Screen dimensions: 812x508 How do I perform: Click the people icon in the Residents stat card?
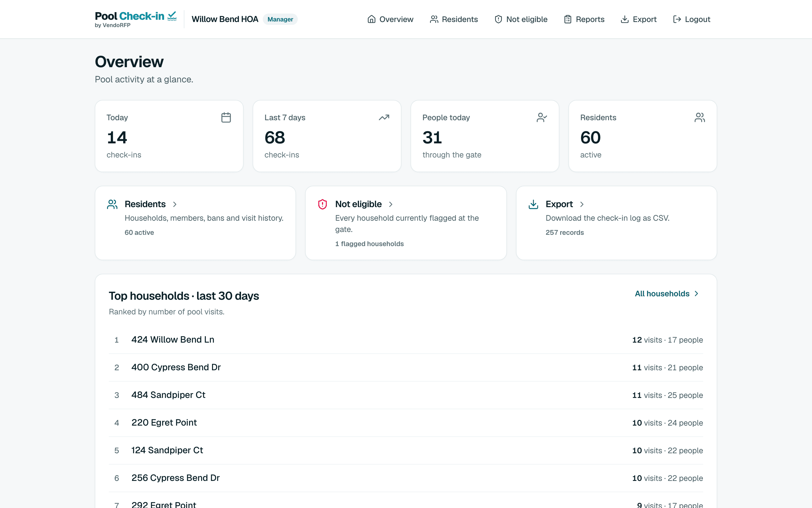tap(700, 118)
